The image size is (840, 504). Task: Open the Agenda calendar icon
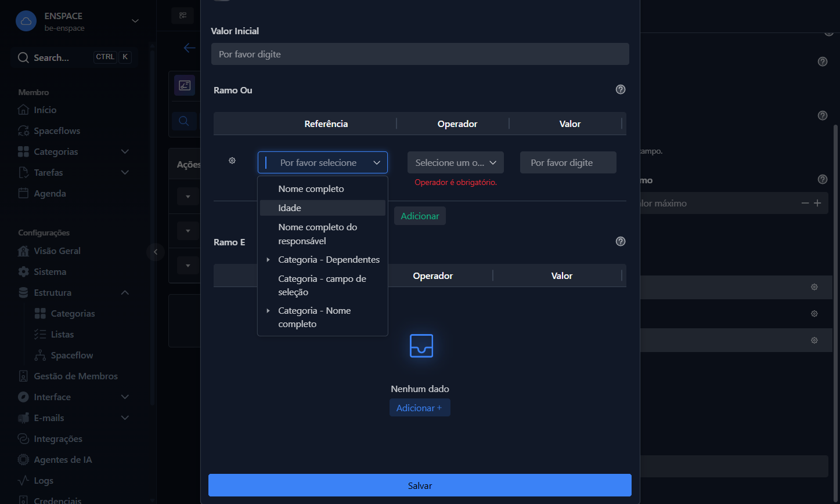23,193
